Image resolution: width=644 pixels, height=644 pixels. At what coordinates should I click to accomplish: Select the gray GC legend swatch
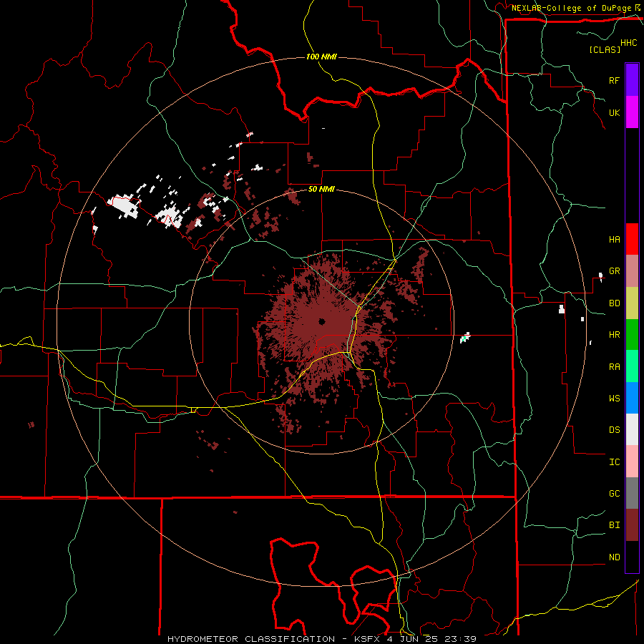click(632, 493)
